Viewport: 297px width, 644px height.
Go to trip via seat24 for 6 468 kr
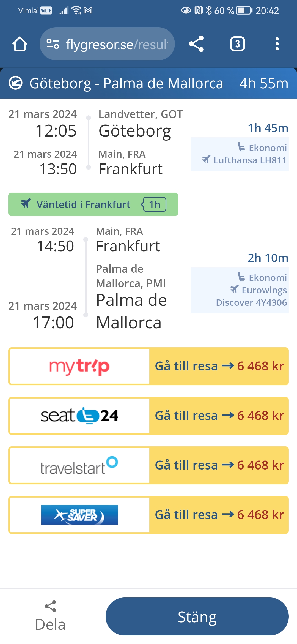coord(219,416)
